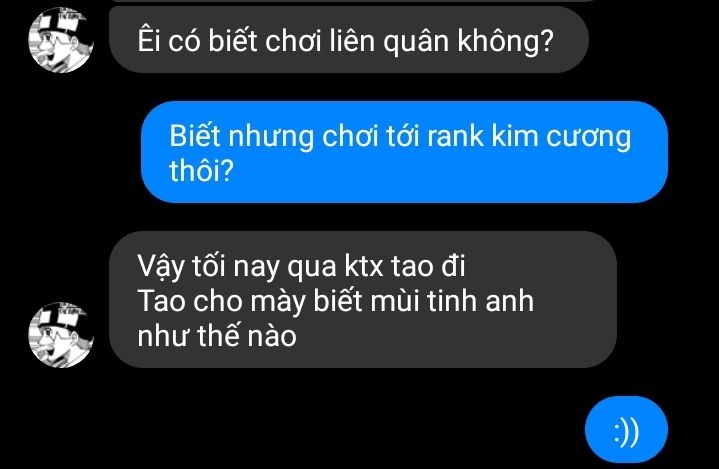Click the word 'thôi?' in the blue bubble

coord(201,170)
